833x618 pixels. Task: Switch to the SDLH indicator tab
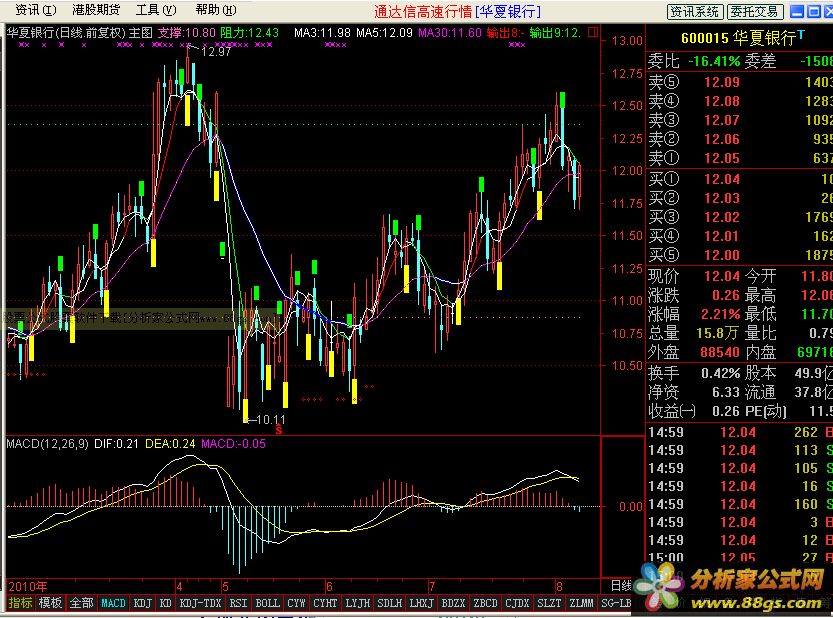[389, 603]
